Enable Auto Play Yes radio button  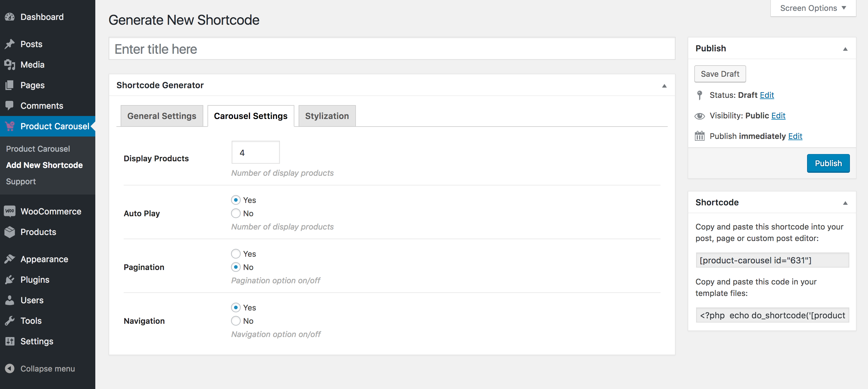(x=235, y=200)
